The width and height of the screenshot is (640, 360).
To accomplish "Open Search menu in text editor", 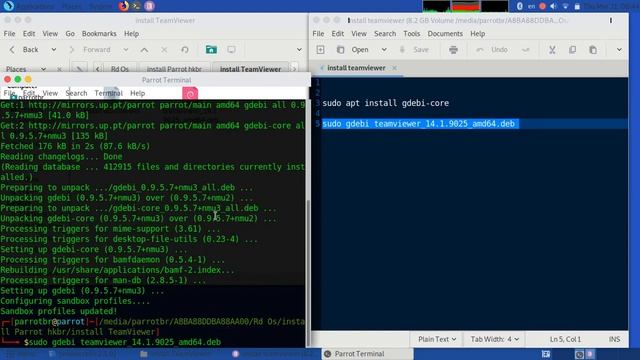I will tap(385, 33).
